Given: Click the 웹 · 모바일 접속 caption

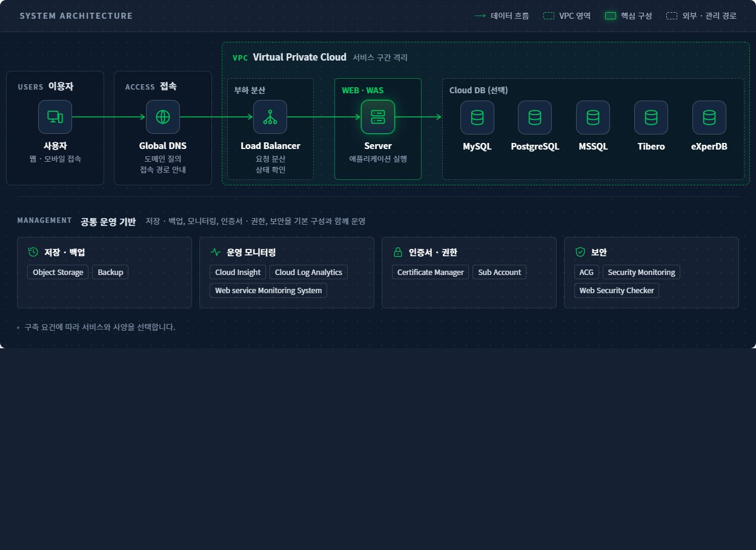Looking at the screenshot, I should [x=55, y=159].
